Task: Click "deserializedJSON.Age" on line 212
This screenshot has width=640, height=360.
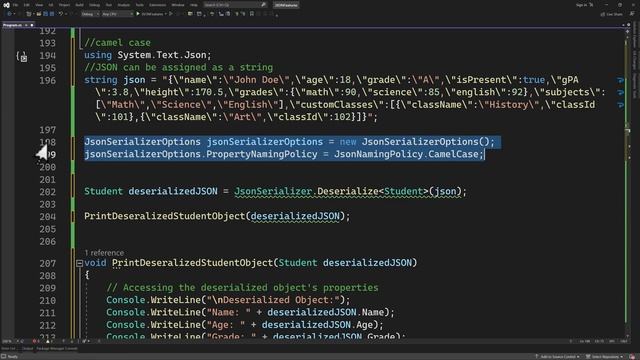Action: [317, 325]
